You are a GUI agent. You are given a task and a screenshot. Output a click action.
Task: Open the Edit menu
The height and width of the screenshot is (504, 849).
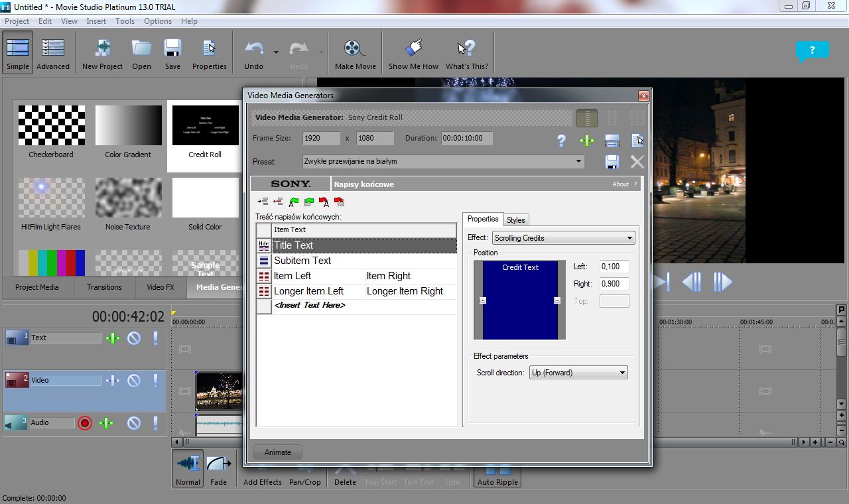click(x=45, y=21)
